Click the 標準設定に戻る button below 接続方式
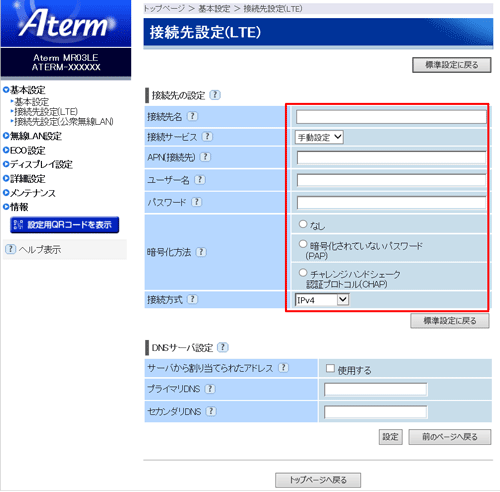The width and height of the screenshot is (500, 492). click(x=450, y=321)
